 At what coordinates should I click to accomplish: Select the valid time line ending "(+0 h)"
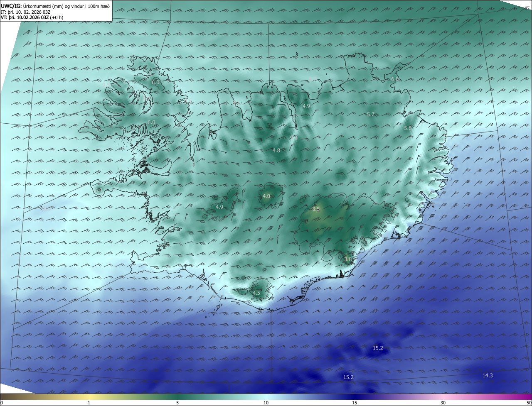point(32,17)
